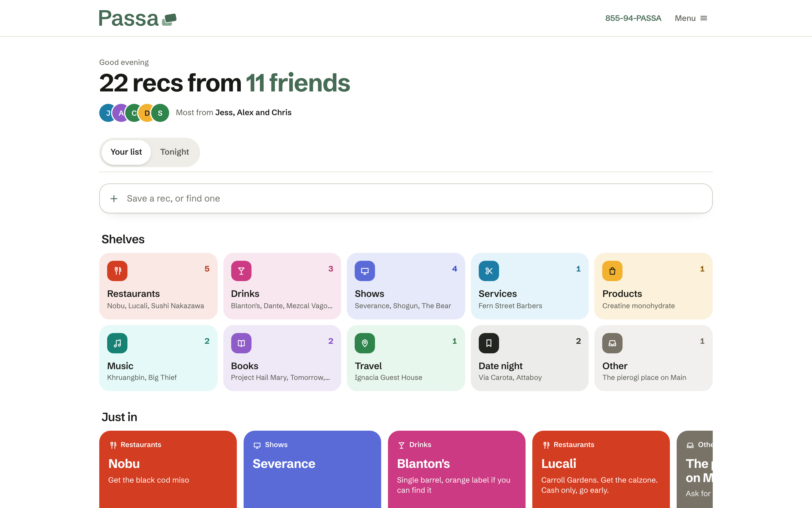812x508 pixels.
Task: Open the Menu text in the header
Action: (x=685, y=18)
